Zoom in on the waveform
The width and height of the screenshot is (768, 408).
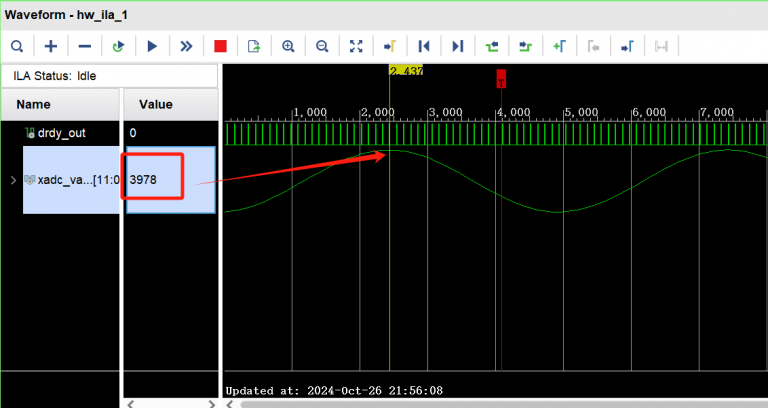pyautogui.click(x=288, y=46)
